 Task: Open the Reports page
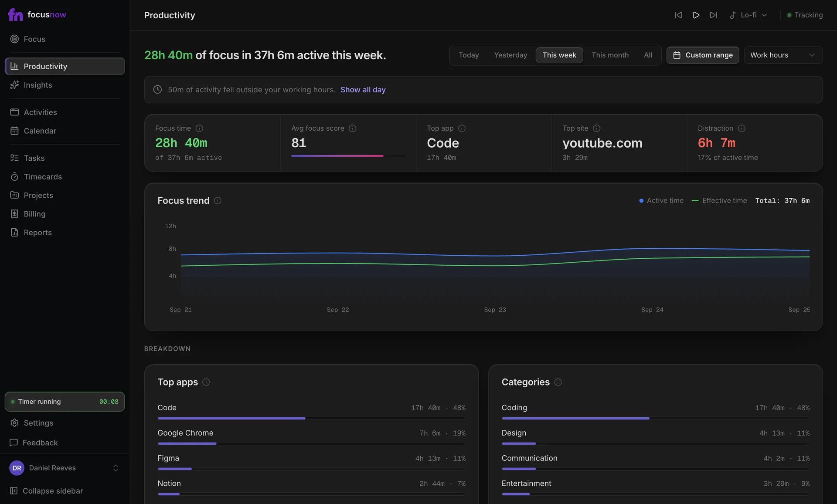65,233
